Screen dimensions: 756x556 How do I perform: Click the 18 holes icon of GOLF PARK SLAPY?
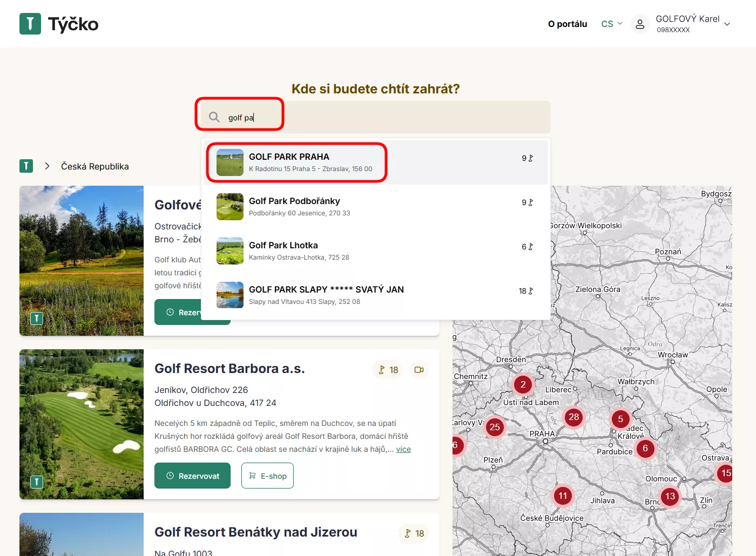click(x=531, y=291)
